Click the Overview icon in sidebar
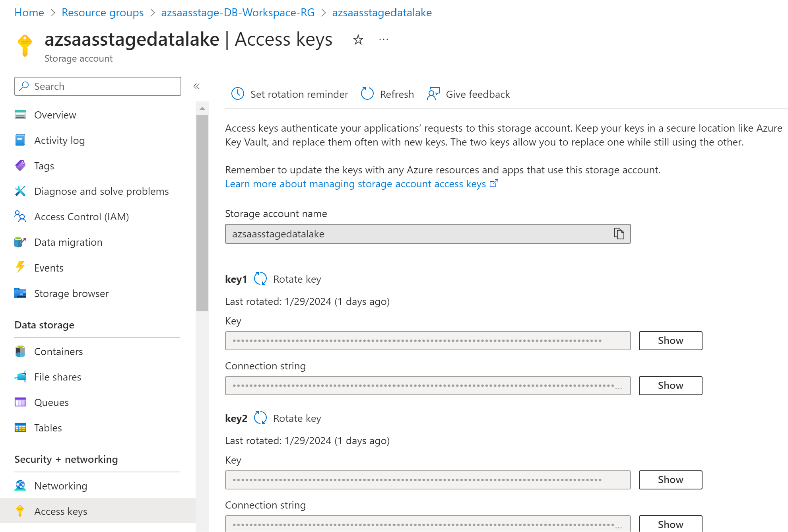Viewport: 788px width, 532px height. point(20,115)
